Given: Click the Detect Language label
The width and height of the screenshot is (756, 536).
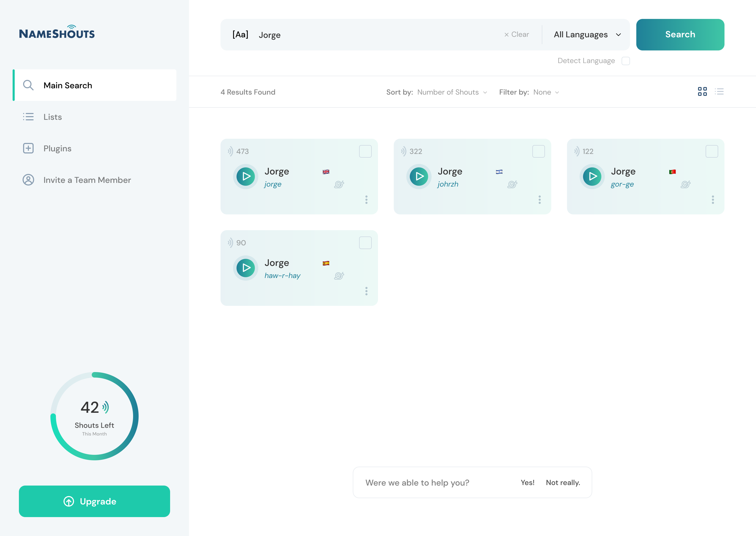Looking at the screenshot, I should [586, 61].
